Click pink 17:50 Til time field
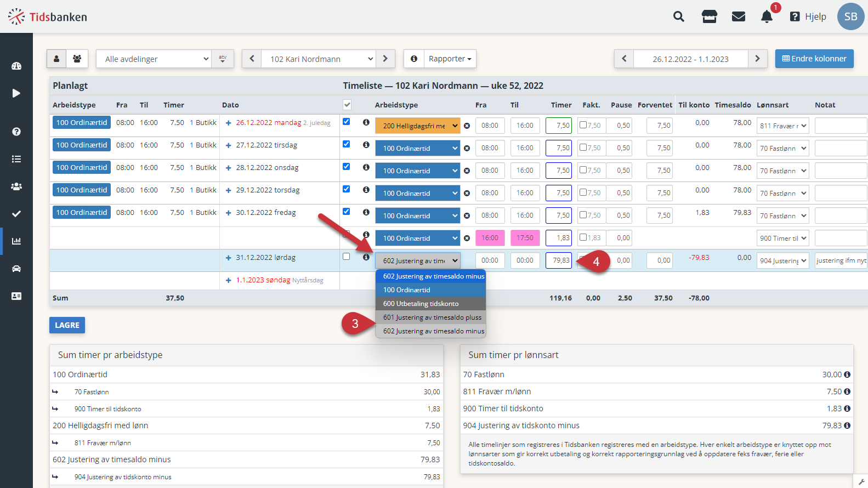 (525, 238)
